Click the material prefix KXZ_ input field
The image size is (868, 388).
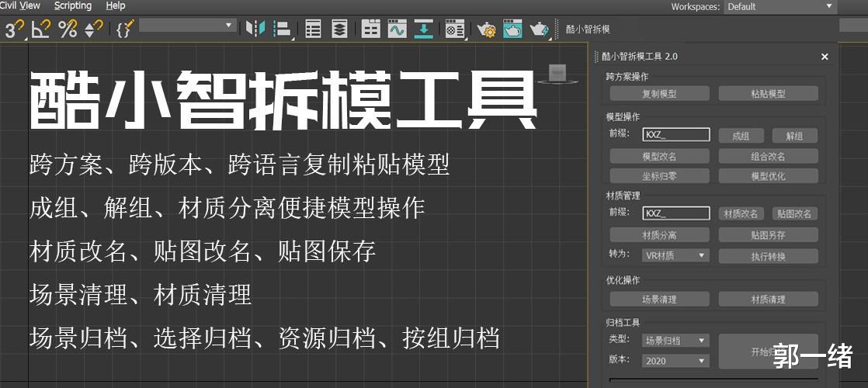[676, 213]
